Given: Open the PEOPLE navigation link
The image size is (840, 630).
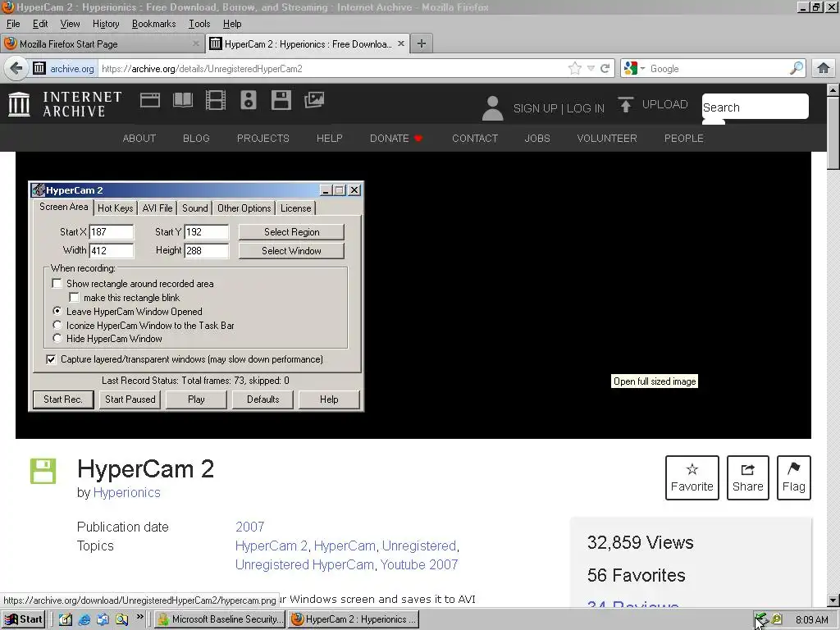Looking at the screenshot, I should (x=683, y=138).
